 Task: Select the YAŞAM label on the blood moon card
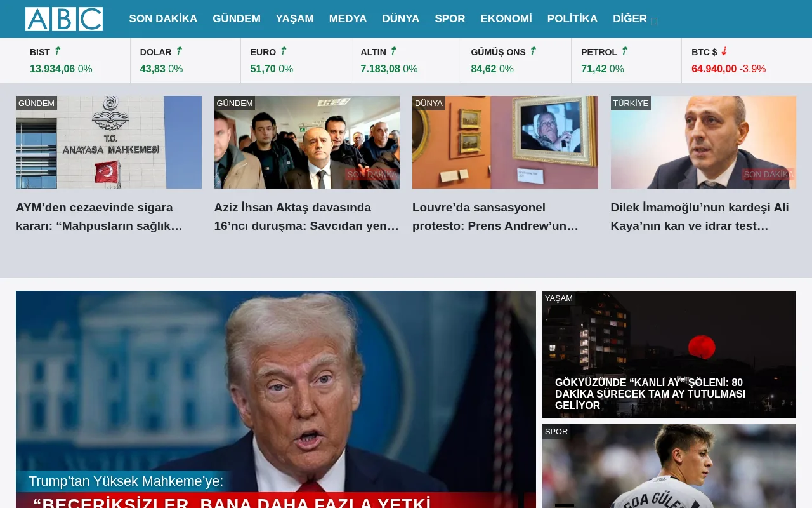559,298
